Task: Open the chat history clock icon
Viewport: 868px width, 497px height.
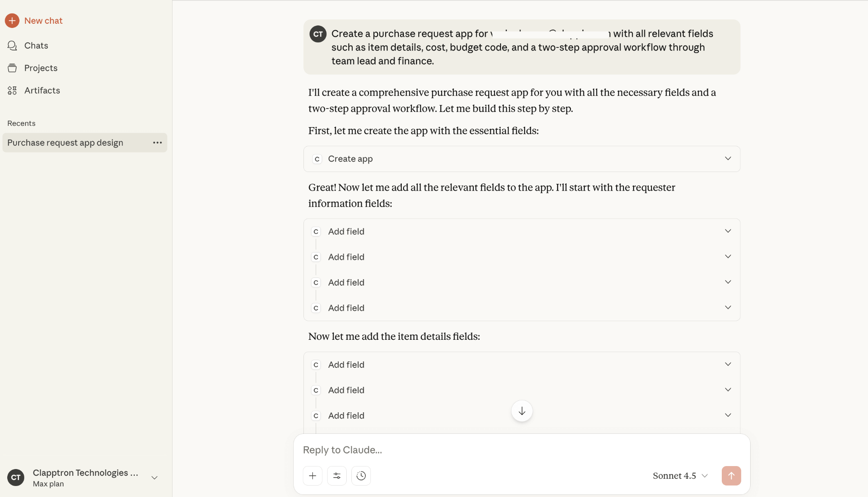Action: click(x=361, y=475)
